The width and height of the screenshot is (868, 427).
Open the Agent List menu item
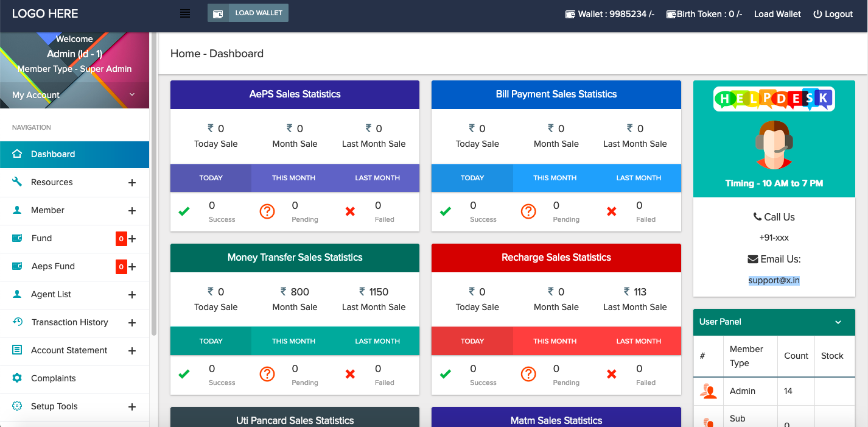coord(51,294)
